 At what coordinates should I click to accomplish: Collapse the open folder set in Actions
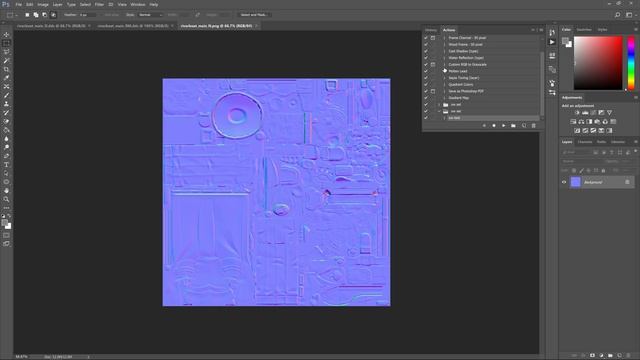click(440, 111)
